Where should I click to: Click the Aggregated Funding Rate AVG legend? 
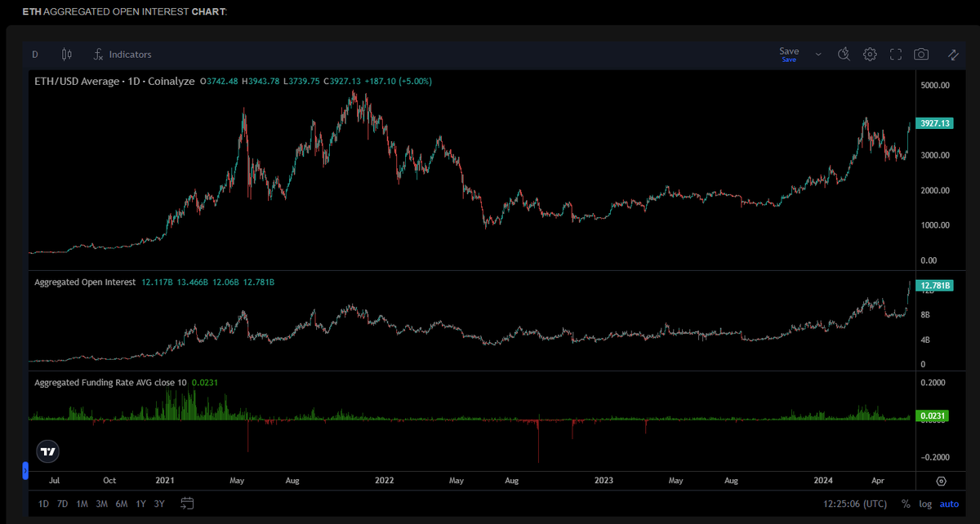[112, 382]
